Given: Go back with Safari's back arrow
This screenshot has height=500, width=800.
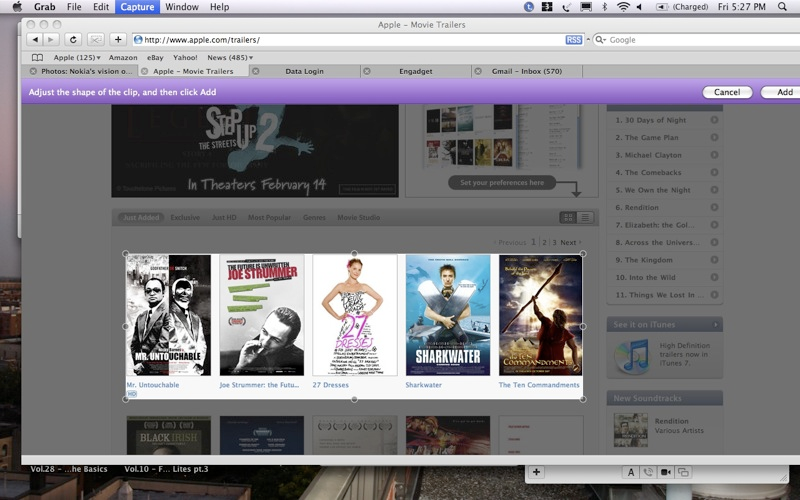Looking at the screenshot, I should pos(35,39).
